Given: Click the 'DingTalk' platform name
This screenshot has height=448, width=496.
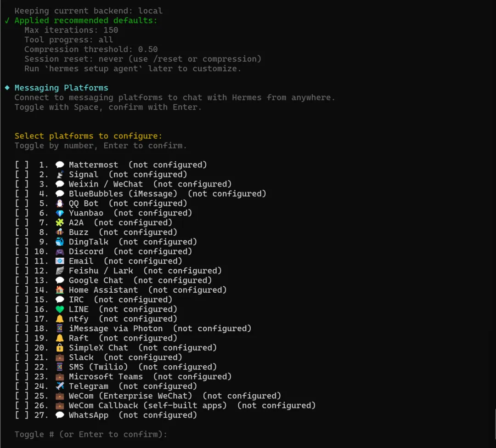Looking at the screenshot, I should click(x=89, y=242).
